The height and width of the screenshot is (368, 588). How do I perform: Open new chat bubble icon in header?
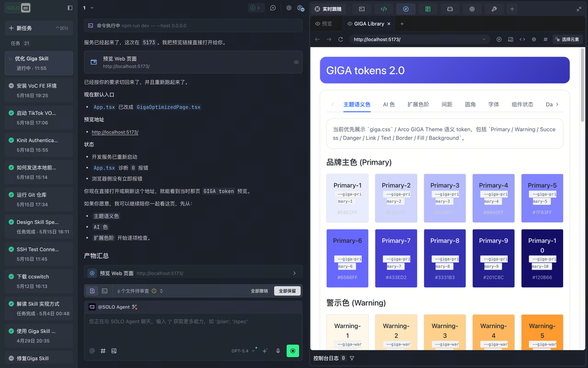pyautogui.click(x=273, y=8)
